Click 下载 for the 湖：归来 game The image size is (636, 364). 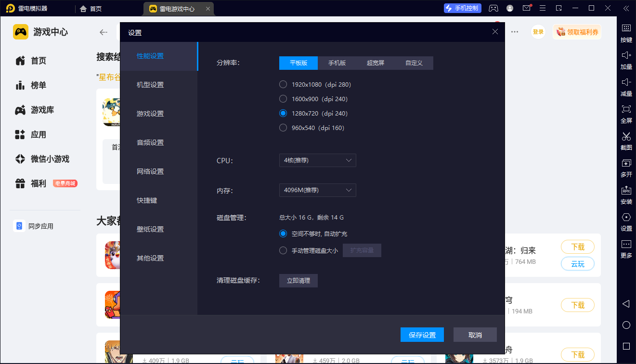pos(578,247)
